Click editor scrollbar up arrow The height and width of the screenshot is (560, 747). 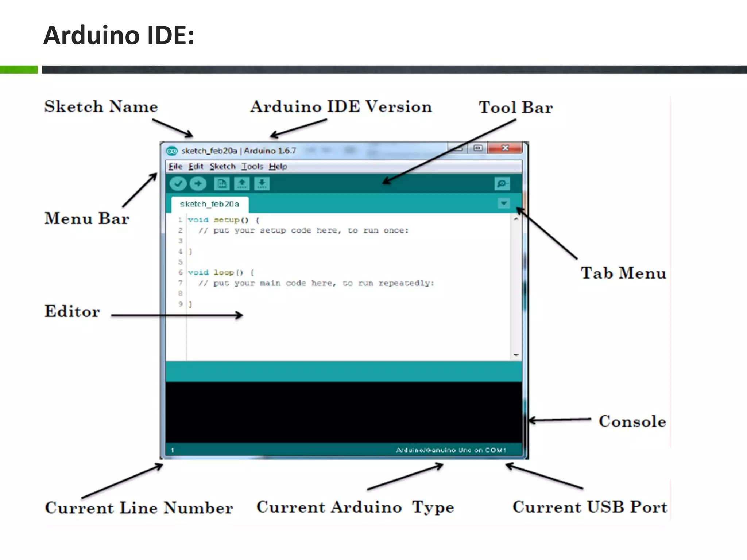coord(516,219)
